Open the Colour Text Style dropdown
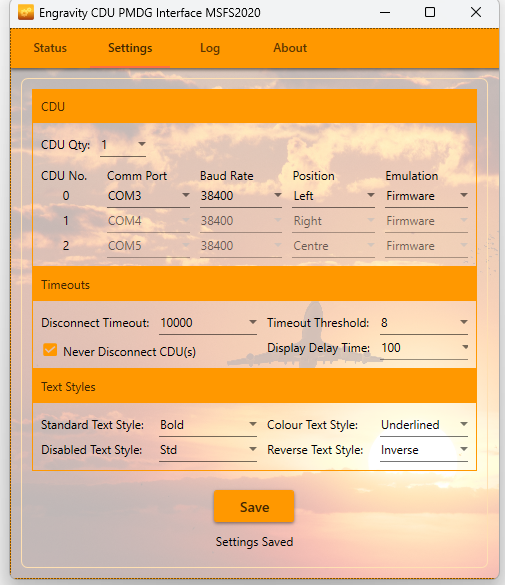 point(424,425)
